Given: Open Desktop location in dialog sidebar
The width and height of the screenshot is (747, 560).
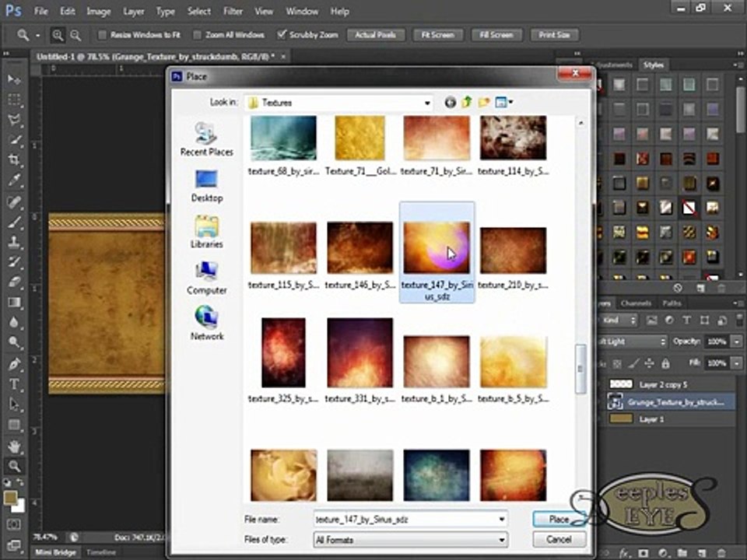Looking at the screenshot, I should point(206,186).
